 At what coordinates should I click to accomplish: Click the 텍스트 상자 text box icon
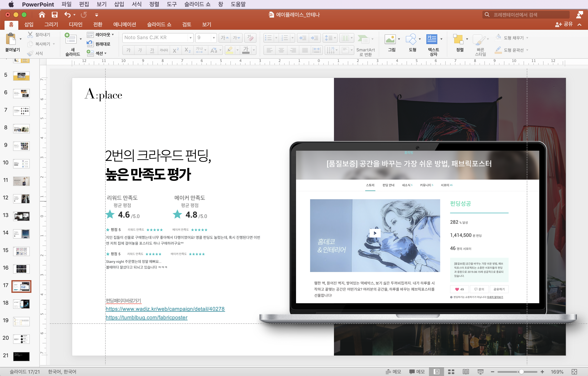coord(431,39)
